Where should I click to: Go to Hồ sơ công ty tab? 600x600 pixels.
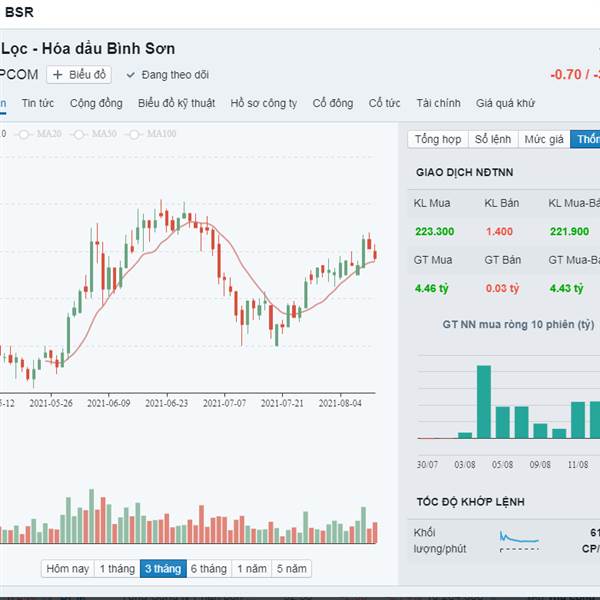[x=263, y=103]
